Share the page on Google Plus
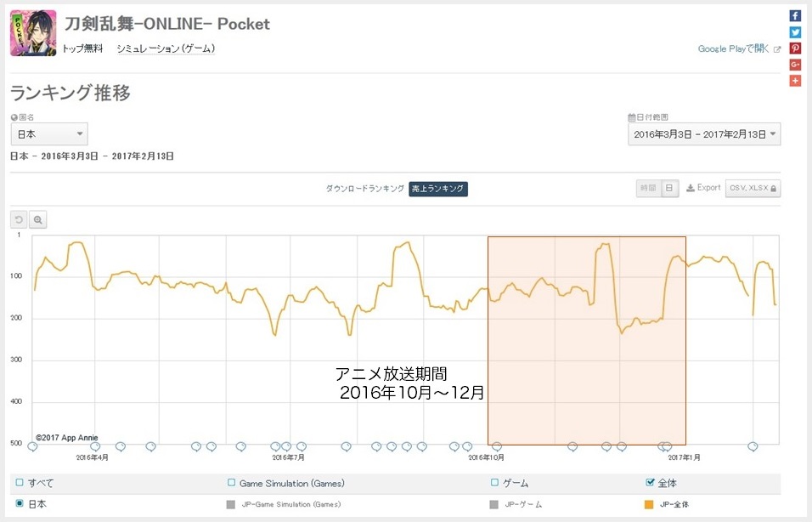 (x=795, y=65)
